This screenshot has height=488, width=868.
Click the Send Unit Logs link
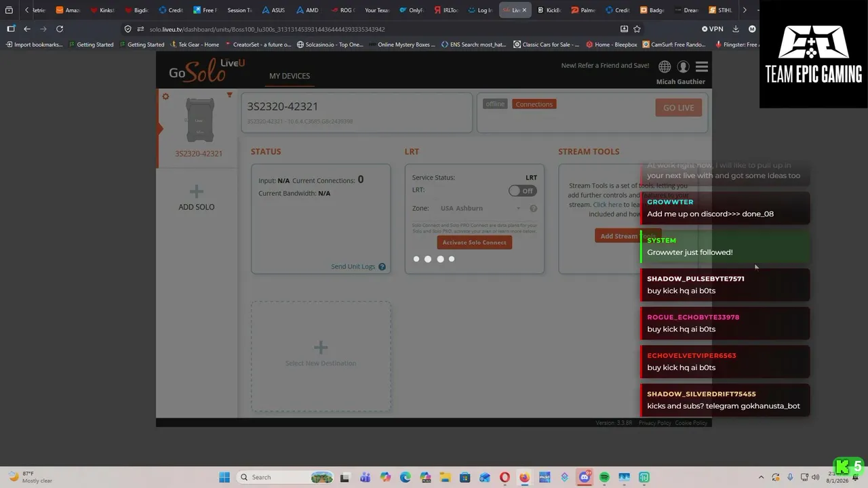click(x=353, y=266)
